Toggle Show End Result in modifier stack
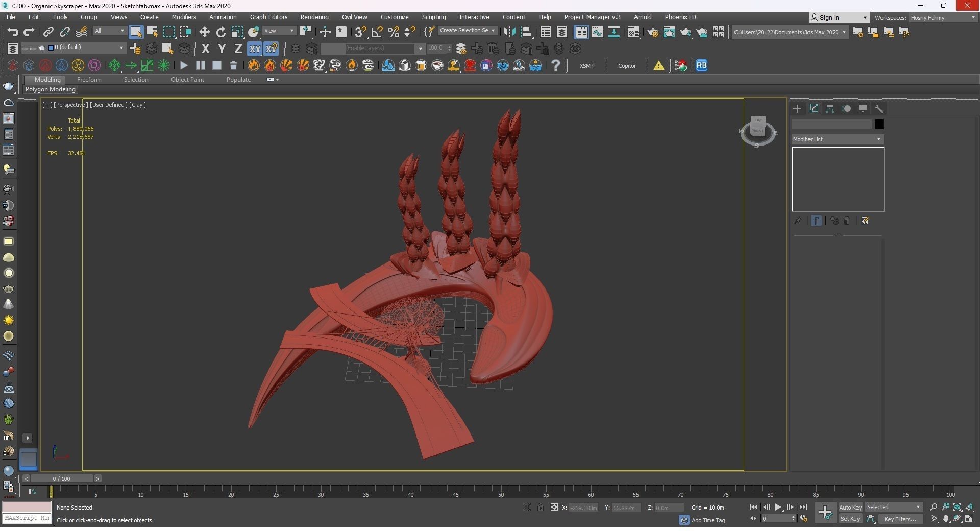980x531 pixels. click(816, 221)
